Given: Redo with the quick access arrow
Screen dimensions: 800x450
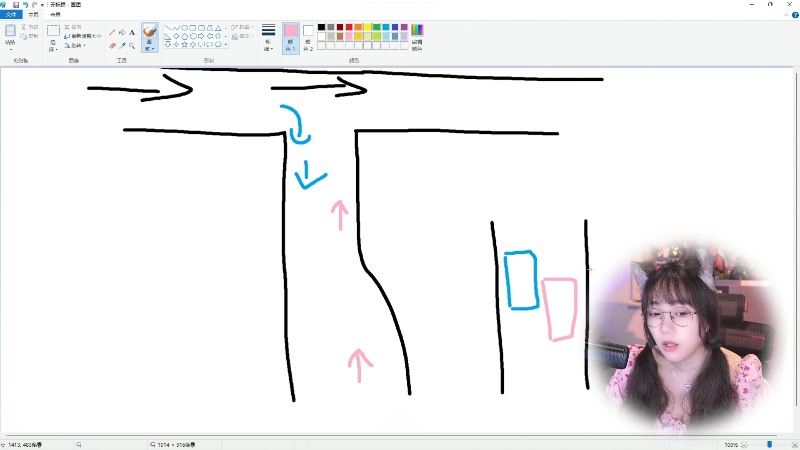Looking at the screenshot, I should point(34,5).
